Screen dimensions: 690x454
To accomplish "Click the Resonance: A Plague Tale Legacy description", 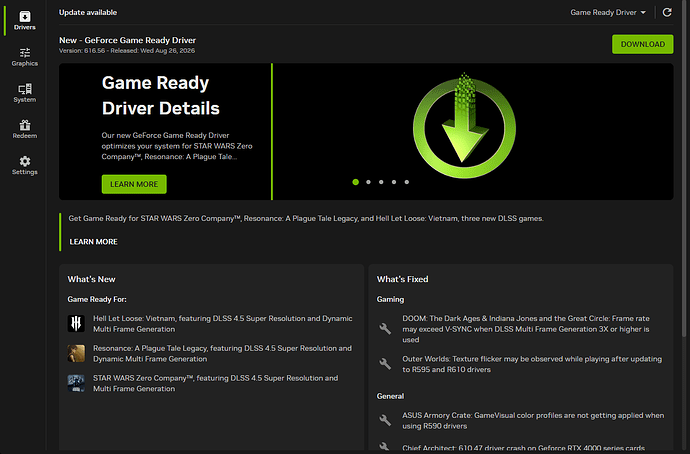I will tap(222, 353).
